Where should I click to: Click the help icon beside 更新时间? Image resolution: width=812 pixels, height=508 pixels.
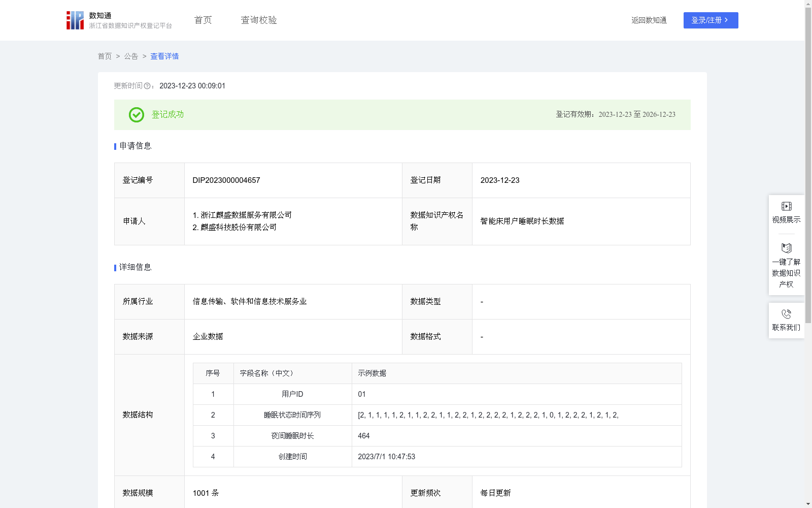pos(147,86)
